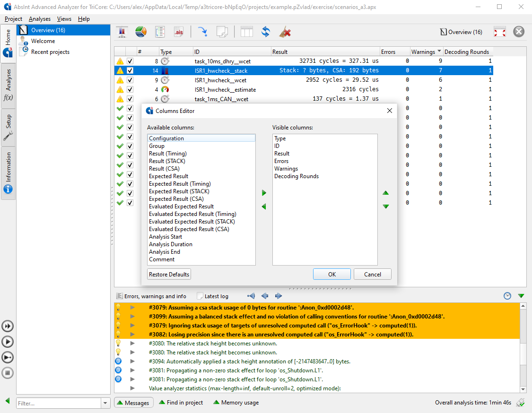This screenshot has width=532, height=413.
Task: Click Restore Defaults button
Action: click(x=169, y=275)
